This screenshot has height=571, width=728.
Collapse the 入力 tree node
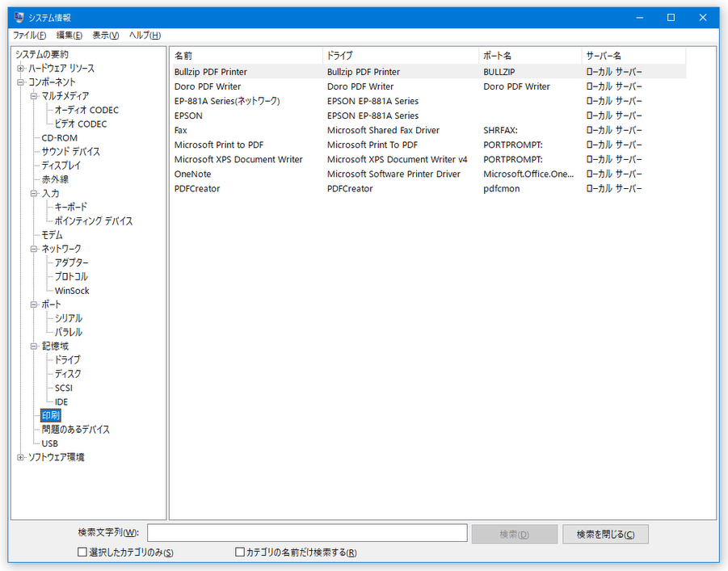tap(33, 194)
